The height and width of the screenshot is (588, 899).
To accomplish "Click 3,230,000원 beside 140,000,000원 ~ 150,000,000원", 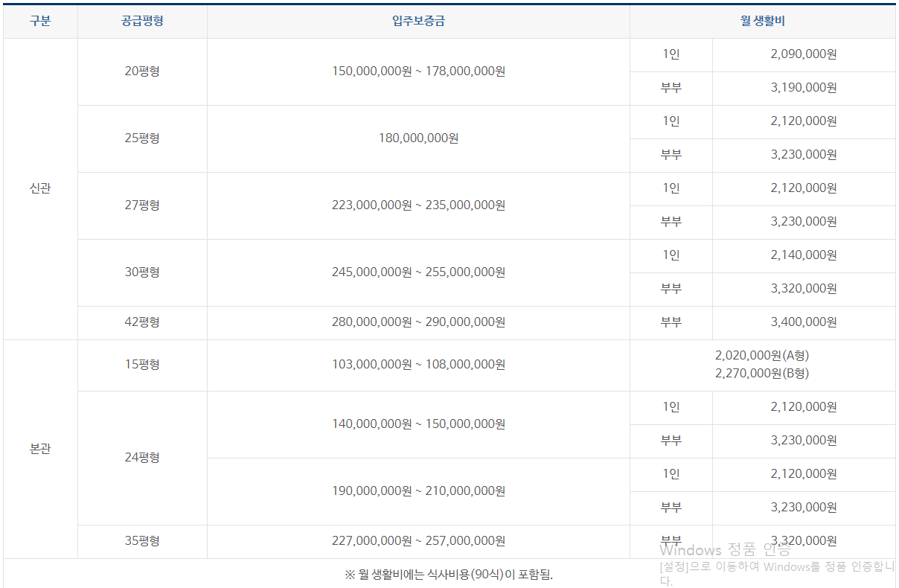I will (x=804, y=441).
